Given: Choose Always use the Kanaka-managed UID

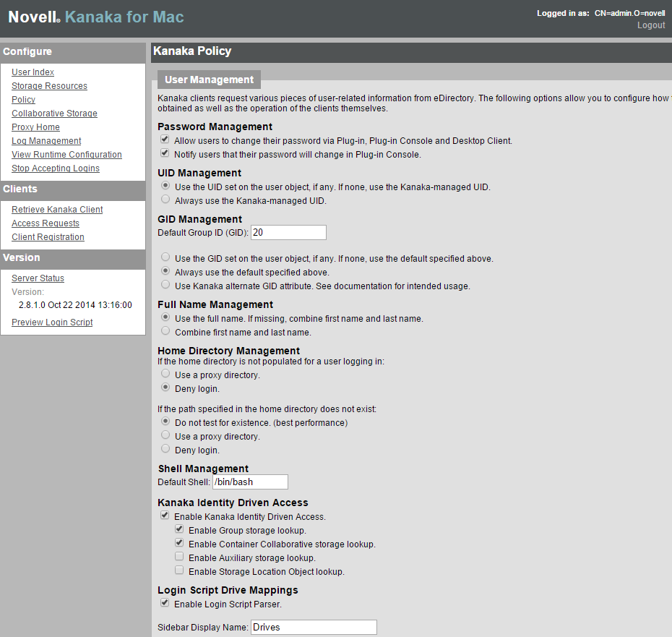Looking at the screenshot, I should point(165,200).
